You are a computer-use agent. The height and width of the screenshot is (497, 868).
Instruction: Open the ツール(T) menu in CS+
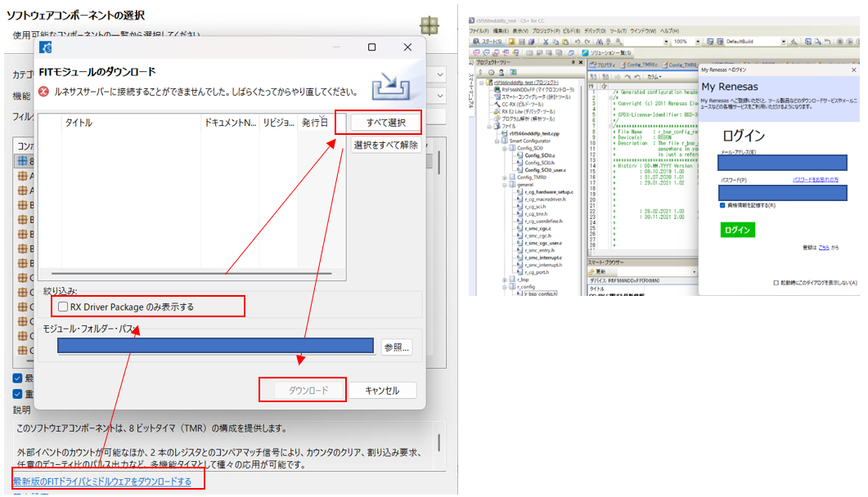pyautogui.click(x=618, y=31)
